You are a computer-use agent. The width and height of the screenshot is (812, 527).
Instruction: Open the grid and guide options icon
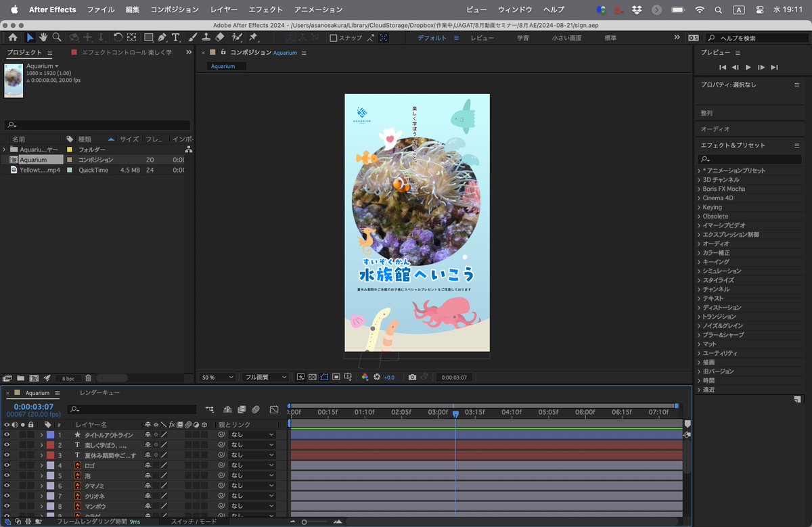point(348,377)
